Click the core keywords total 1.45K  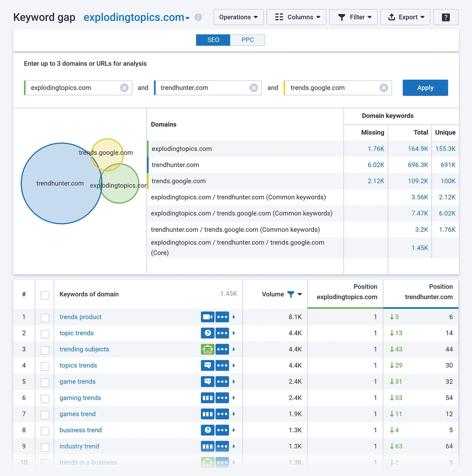pos(420,248)
